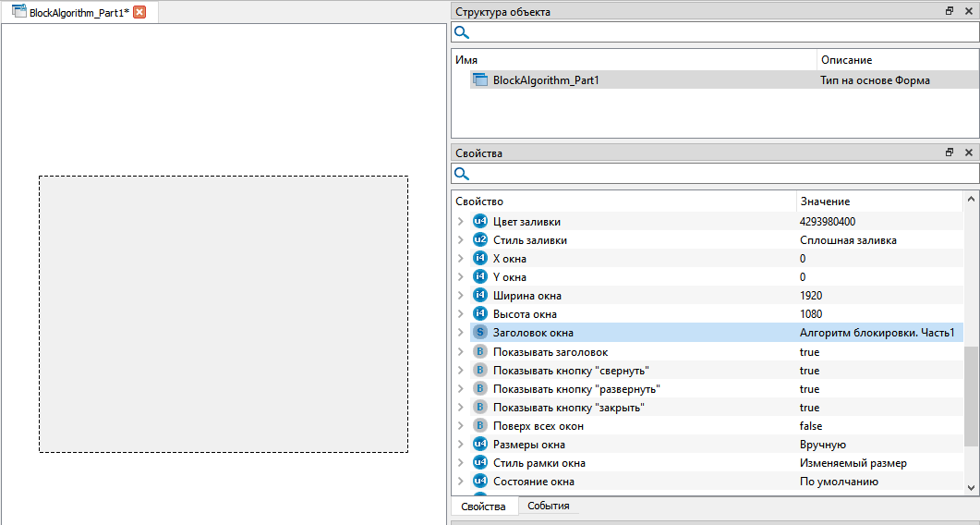Click the form icon of BlockAlgorithm_Part1 tab
This screenshot has height=525, width=980.
point(18,13)
